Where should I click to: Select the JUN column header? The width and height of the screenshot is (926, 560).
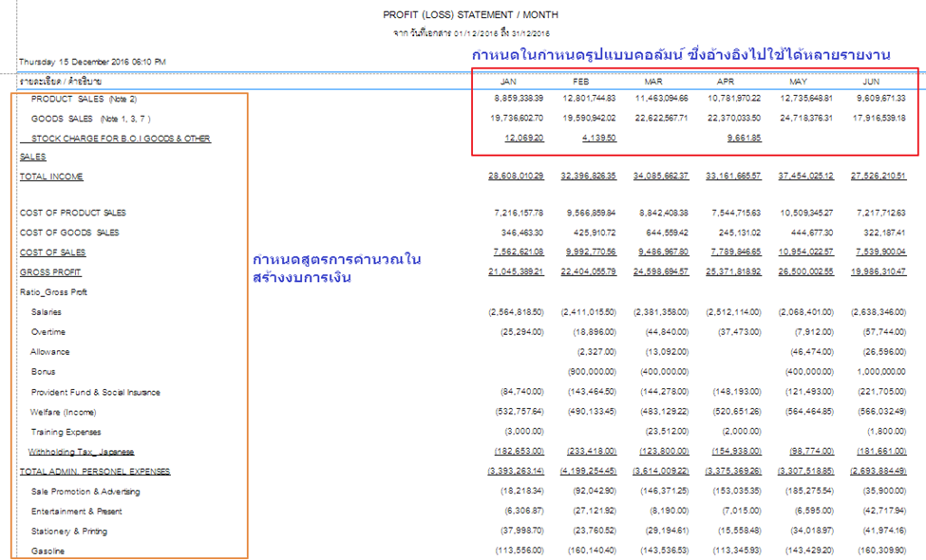tap(871, 82)
